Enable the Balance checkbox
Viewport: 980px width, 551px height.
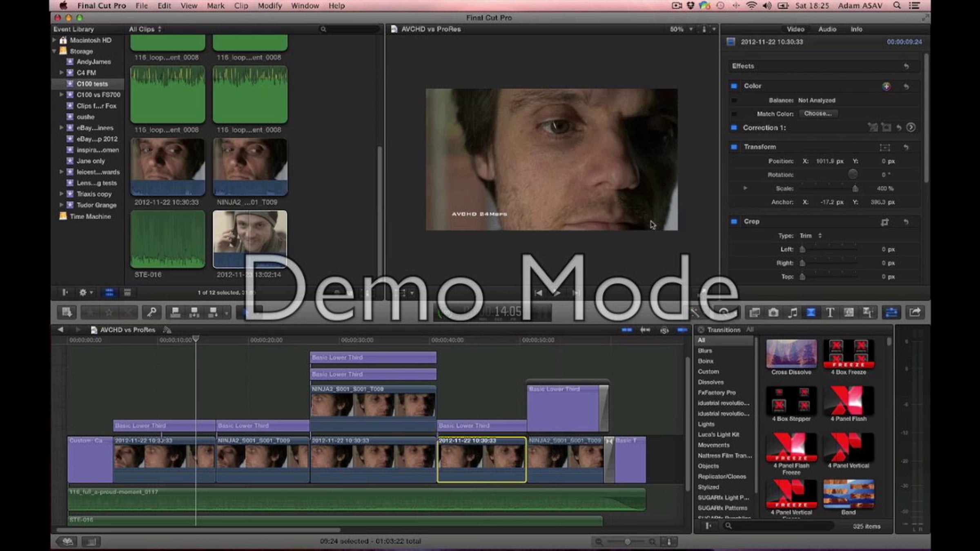pos(734,100)
